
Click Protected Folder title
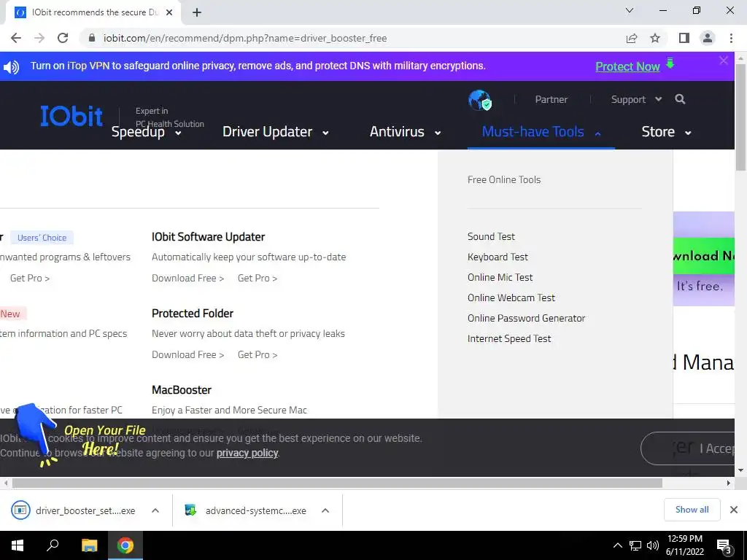[x=193, y=314]
